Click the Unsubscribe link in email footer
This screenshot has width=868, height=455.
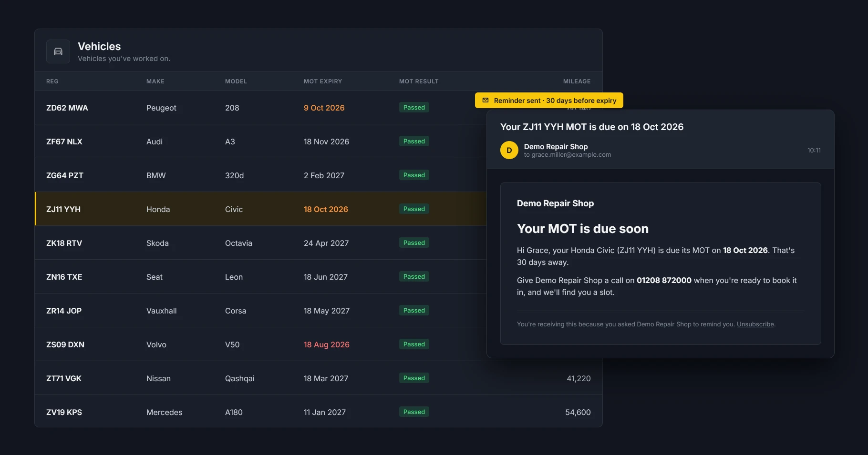pos(755,324)
